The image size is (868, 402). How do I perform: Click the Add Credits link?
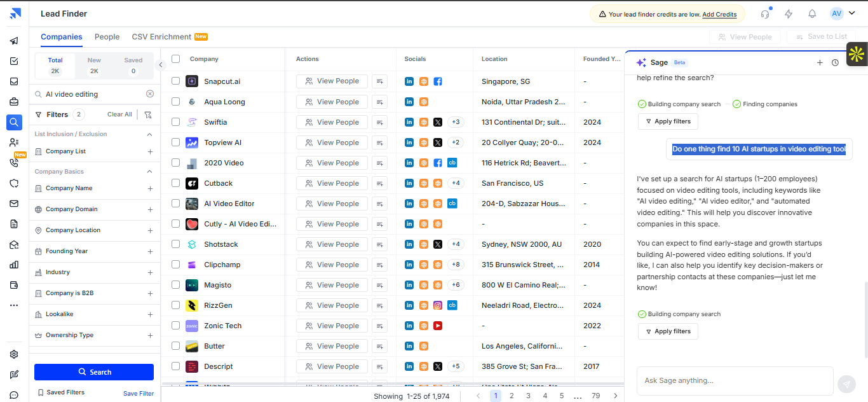tap(719, 15)
